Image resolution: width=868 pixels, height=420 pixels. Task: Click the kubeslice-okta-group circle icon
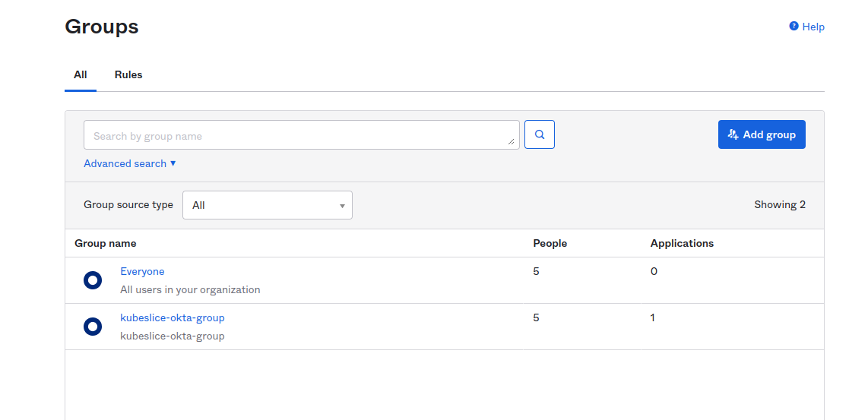click(93, 327)
